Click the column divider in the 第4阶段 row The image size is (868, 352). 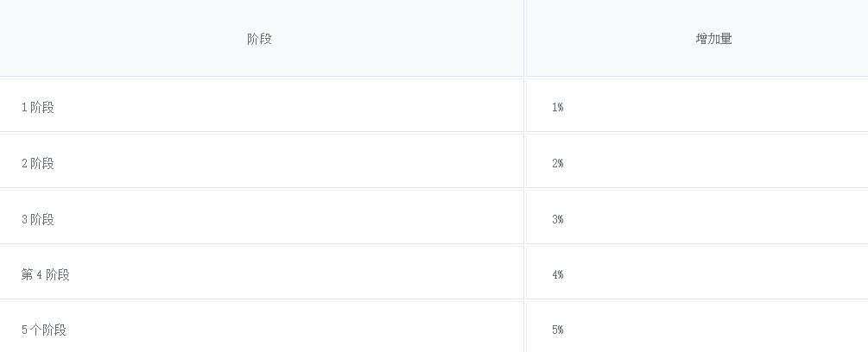point(524,273)
